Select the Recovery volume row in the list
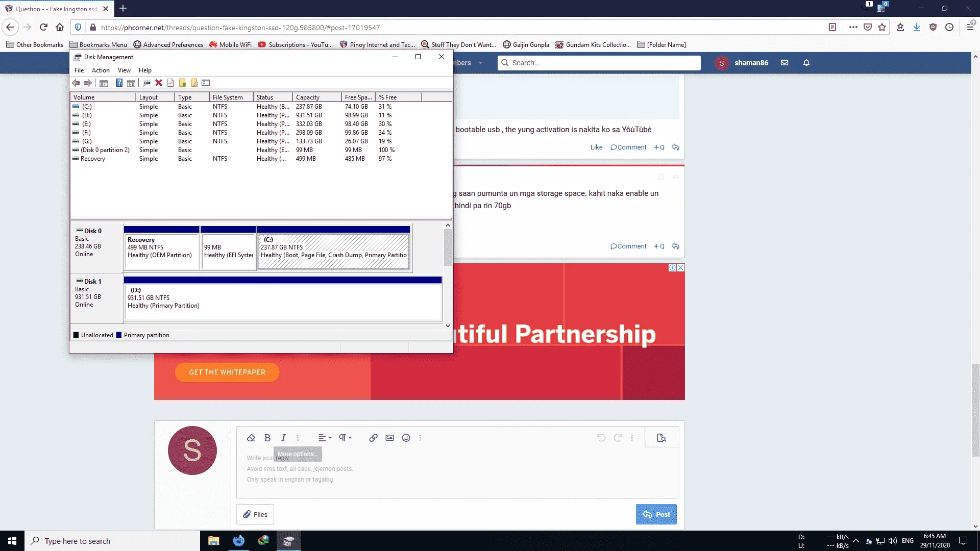 [261, 159]
